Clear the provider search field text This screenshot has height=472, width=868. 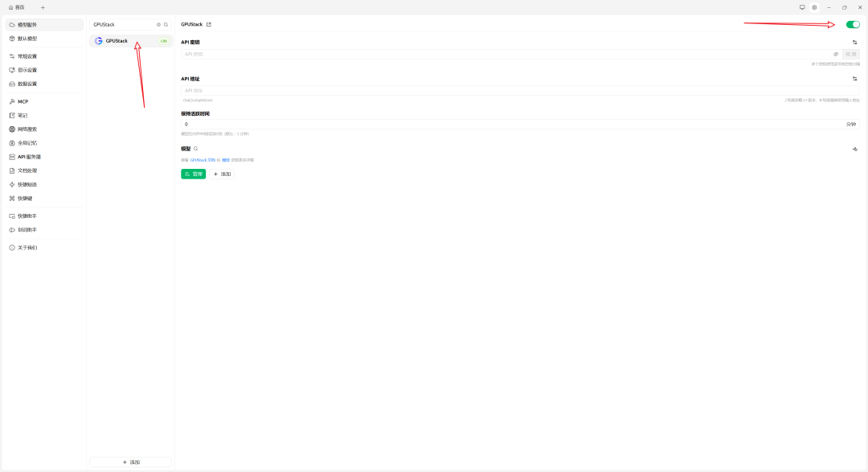click(x=158, y=25)
